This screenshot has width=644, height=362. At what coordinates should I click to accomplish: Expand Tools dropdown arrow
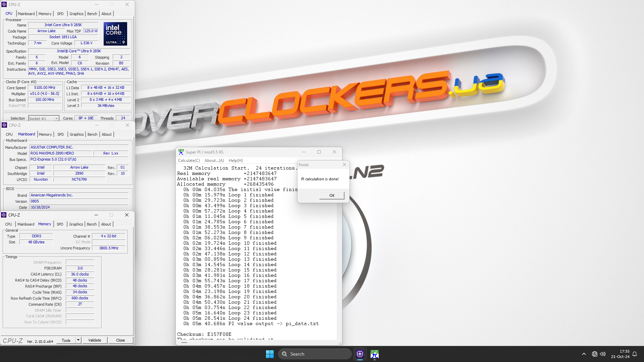[x=78, y=340]
